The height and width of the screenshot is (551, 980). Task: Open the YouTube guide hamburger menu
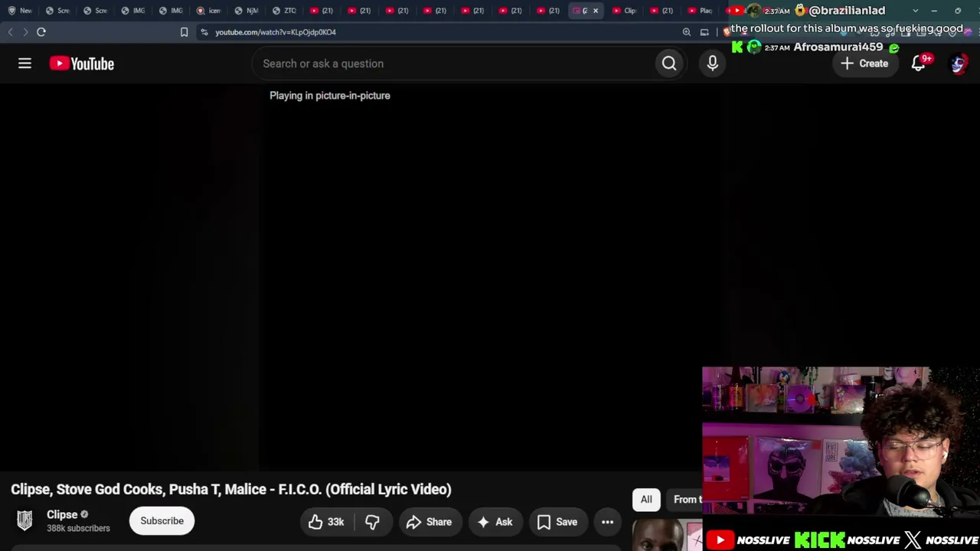[24, 64]
